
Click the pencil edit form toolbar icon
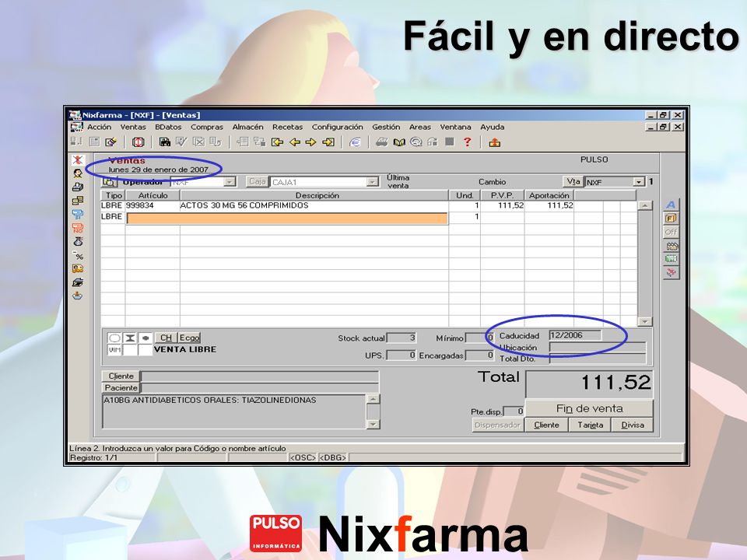pyautogui.click(x=111, y=142)
